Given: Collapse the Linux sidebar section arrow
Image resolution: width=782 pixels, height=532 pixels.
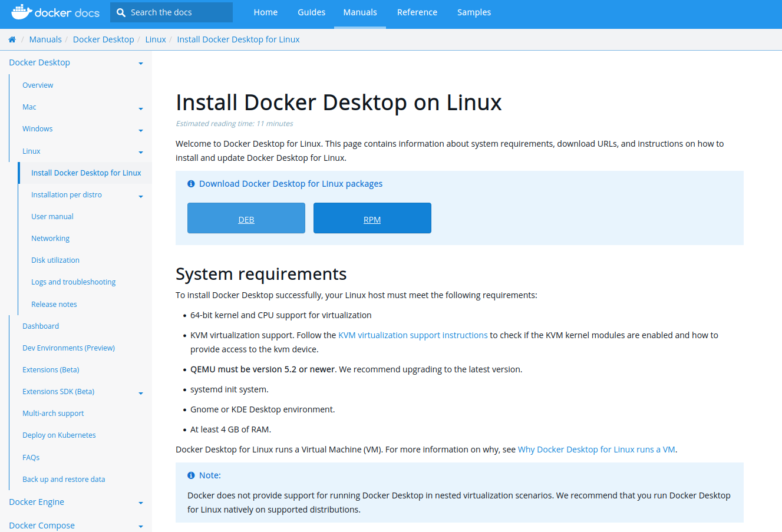Looking at the screenshot, I should coord(141,153).
